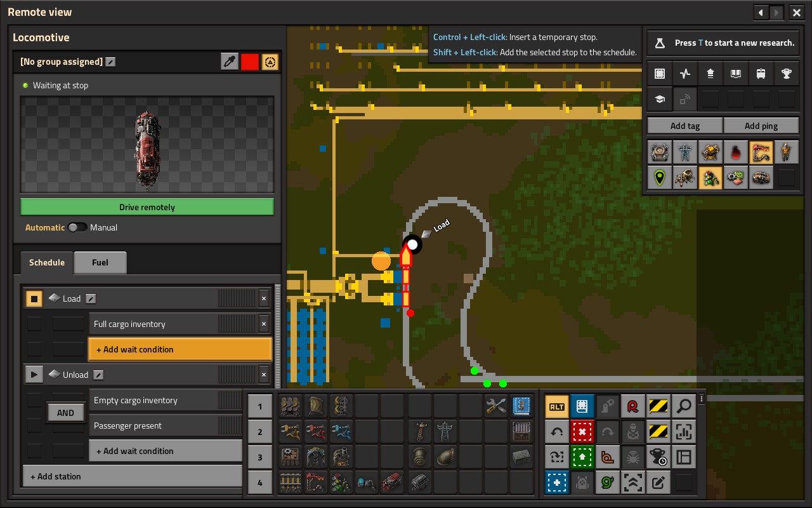Open the red train color swatch
This screenshot has height=508, width=812.
pos(250,62)
